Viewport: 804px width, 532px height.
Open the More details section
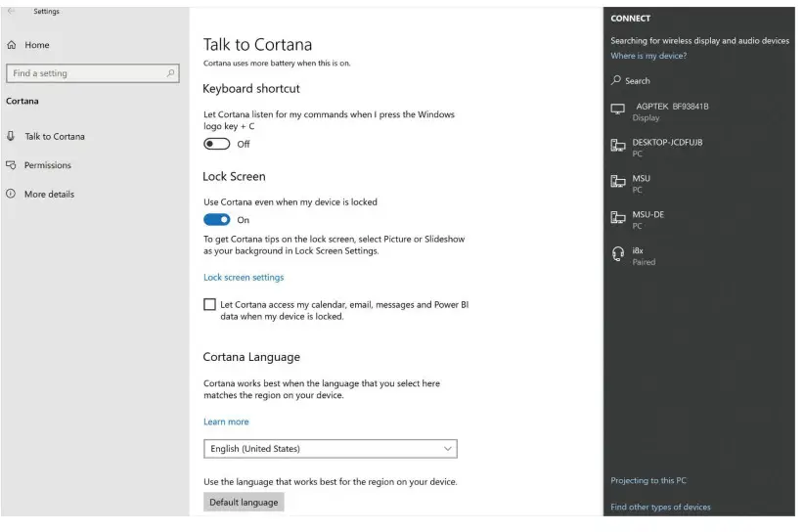[49, 194]
